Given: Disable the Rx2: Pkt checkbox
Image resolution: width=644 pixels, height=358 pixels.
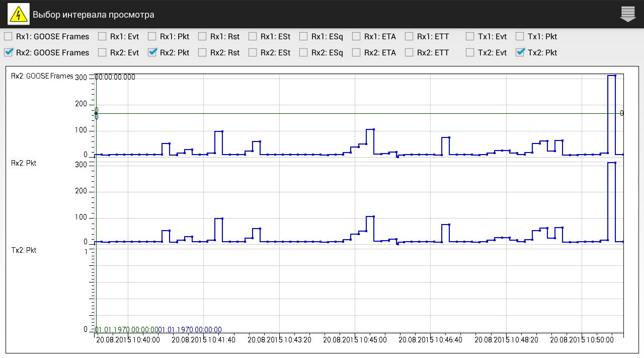Looking at the screenshot, I should pyautogui.click(x=152, y=52).
